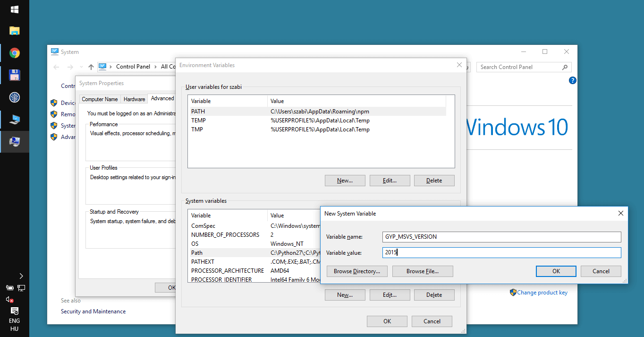Click the muted speaker icon in system tray
This screenshot has height=337, width=644.
tap(8, 300)
